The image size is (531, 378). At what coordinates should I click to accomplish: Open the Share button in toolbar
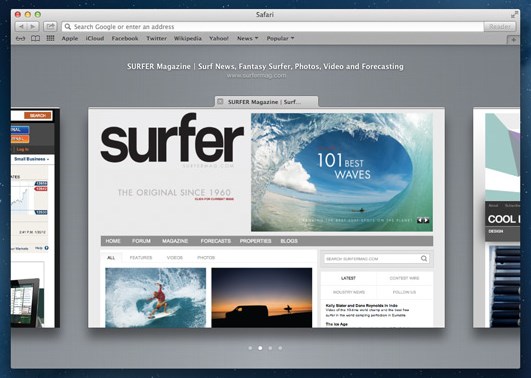[50, 26]
